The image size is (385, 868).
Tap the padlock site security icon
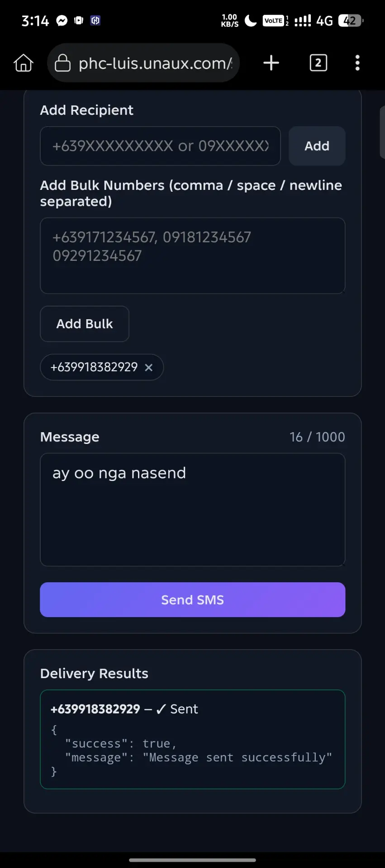tap(62, 63)
